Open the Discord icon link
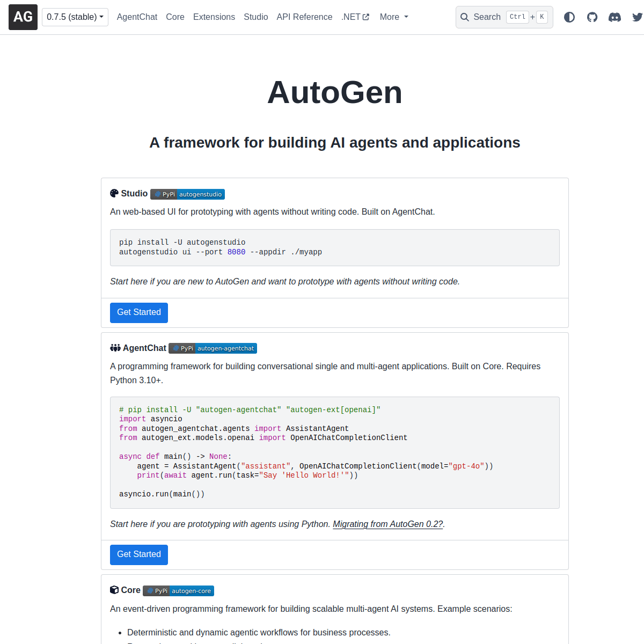The width and height of the screenshot is (644, 644). tap(614, 17)
